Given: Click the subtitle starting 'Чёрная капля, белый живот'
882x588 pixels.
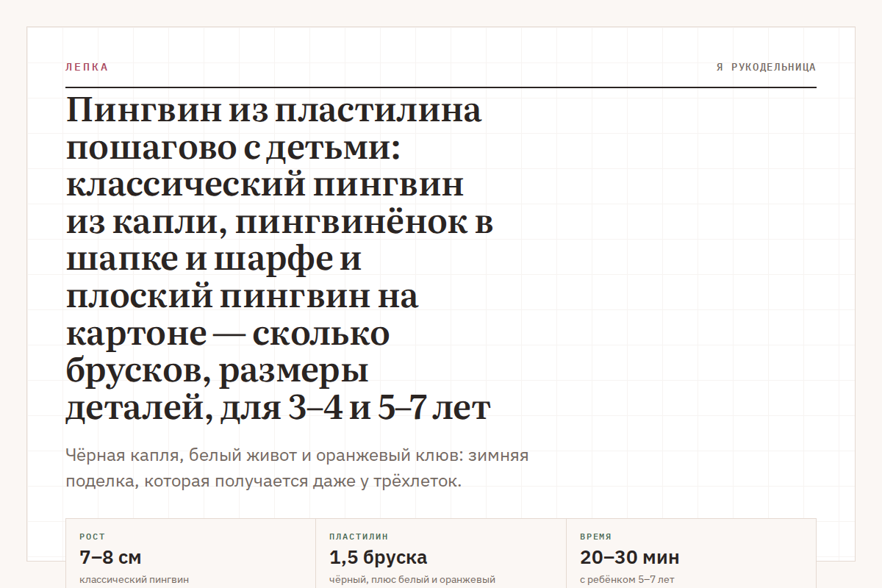Looking at the screenshot, I should pos(297,469).
